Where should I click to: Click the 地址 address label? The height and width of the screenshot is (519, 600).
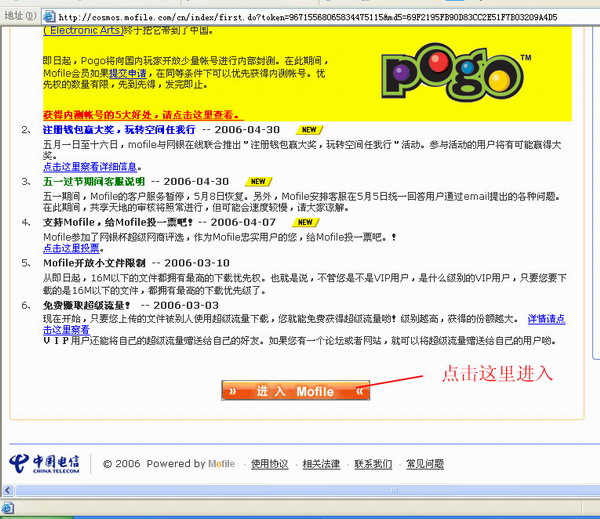point(19,16)
